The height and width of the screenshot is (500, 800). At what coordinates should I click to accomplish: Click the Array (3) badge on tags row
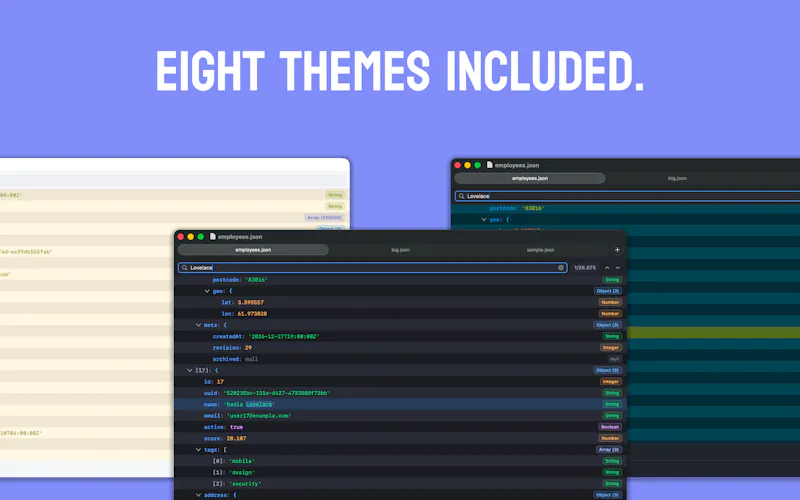(x=609, y=450)
